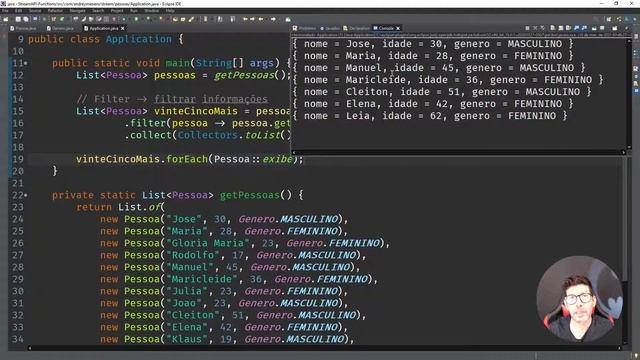Viewport: 640px width, 360px height.
Task: Click the Console horizontal scrollbar
Action: [x=458, y=152]
